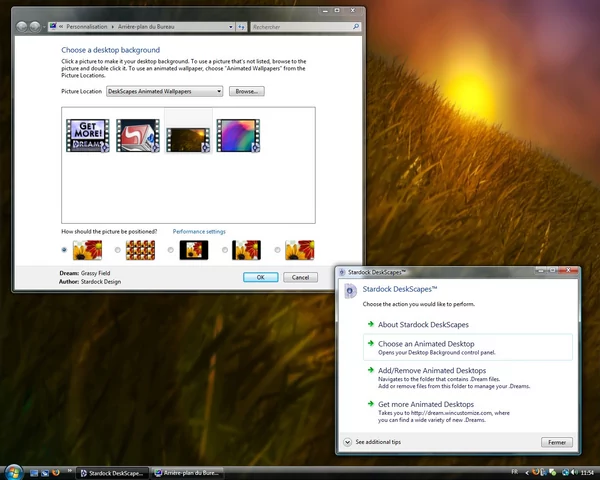600x480 pixels.
Task: Open About Stardock DeskScapes
Action: (x=423, y=325)
